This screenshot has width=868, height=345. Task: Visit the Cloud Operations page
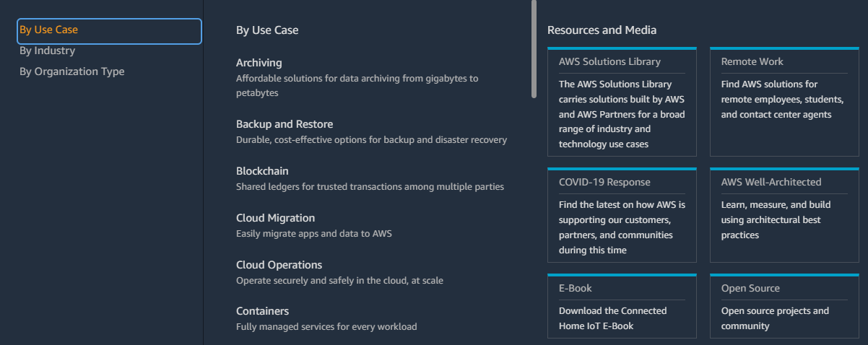coord(279,265)
